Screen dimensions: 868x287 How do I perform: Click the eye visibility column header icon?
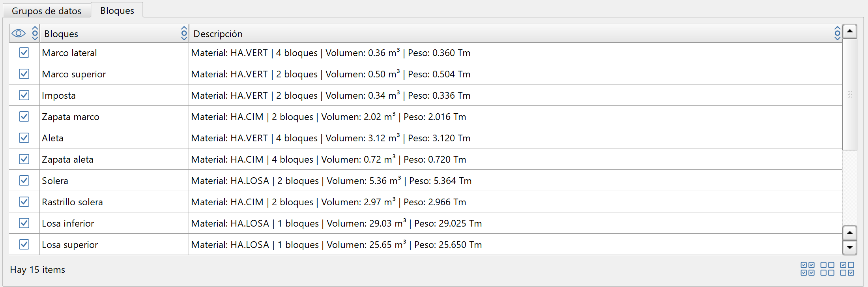(19, 34)
